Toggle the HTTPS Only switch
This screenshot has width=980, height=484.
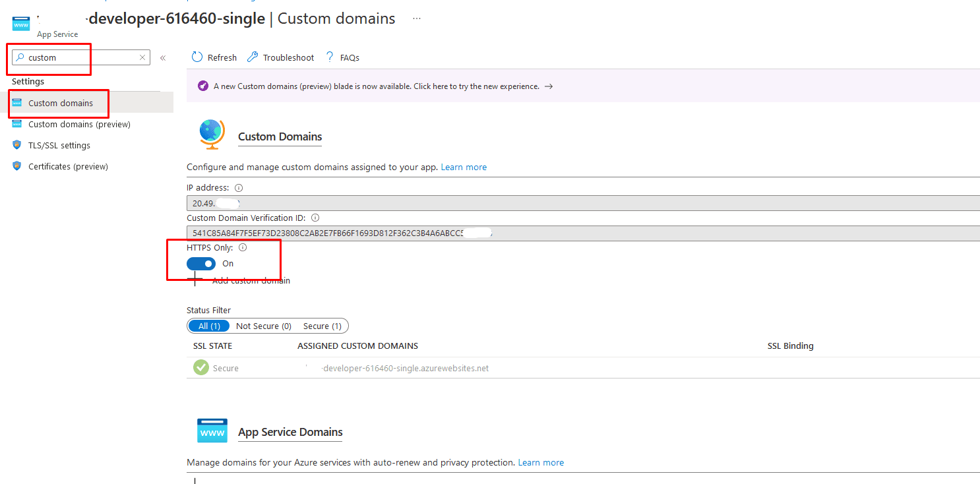[x=201, y=264]
